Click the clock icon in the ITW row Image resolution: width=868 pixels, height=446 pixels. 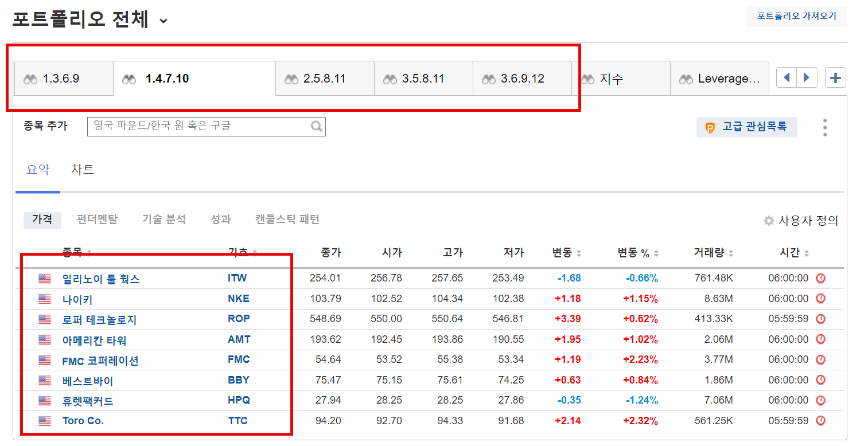point(821,278)
